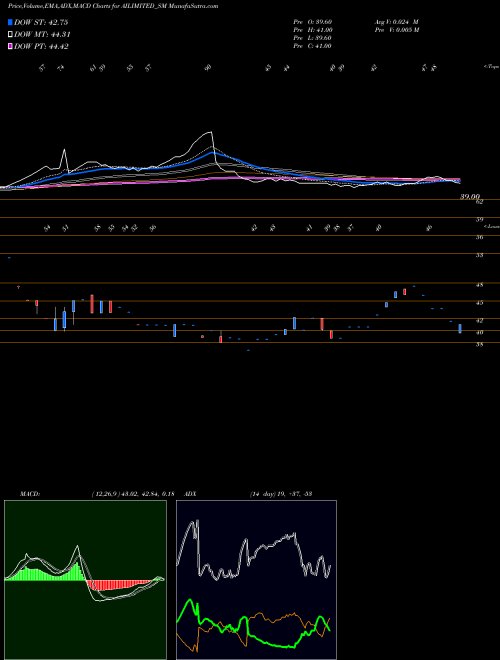
Task: Select the 'DOW ST: 42.75' legend text
Action: click(41, 22)
